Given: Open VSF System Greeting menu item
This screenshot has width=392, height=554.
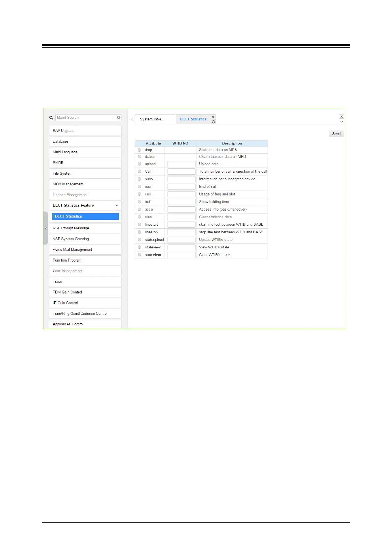Looking at the screenshot, I should pos(85,239).
